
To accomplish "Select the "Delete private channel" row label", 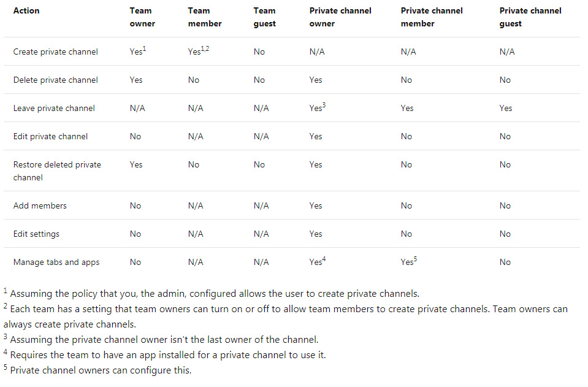I will coord(55,80).
